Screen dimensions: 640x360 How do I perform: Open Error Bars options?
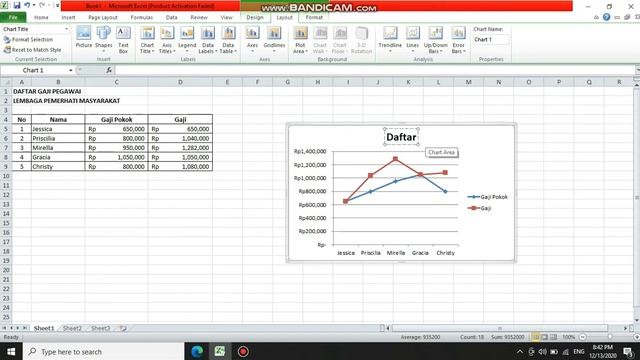point(458,40)
